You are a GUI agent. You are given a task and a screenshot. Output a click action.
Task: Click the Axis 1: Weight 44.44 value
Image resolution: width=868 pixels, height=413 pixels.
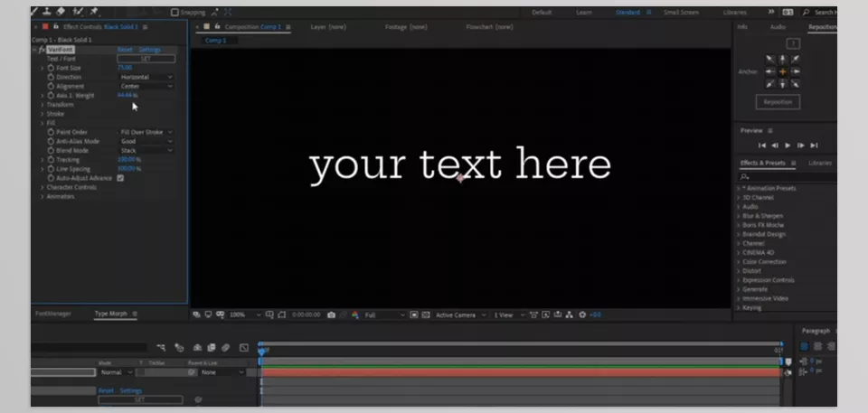[125, 96]
